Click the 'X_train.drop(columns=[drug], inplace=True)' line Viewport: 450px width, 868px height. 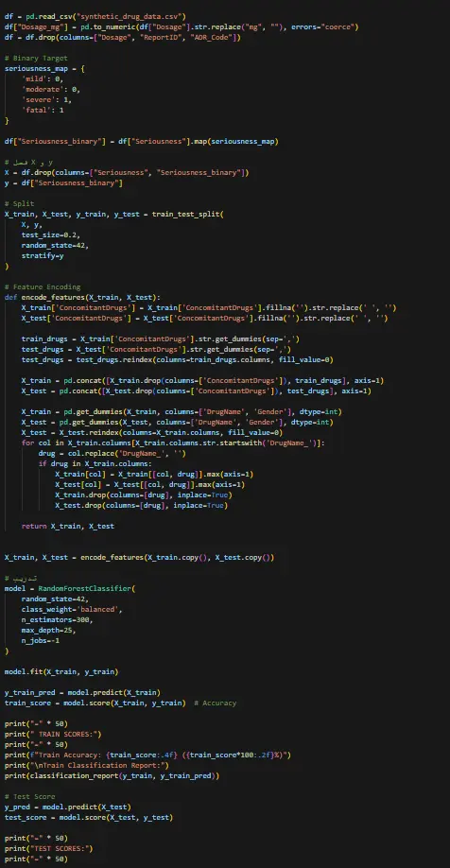tap(144, 495)
